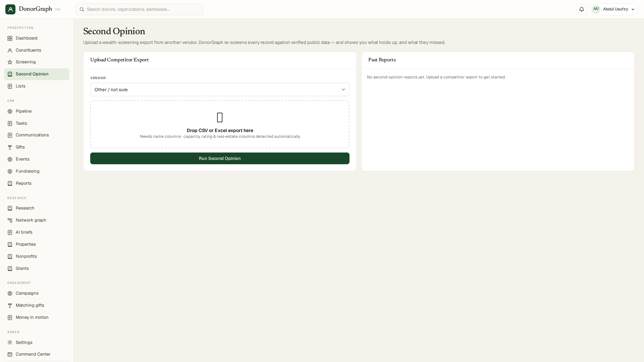Click the Second Opinion page heading

point(114,31)
